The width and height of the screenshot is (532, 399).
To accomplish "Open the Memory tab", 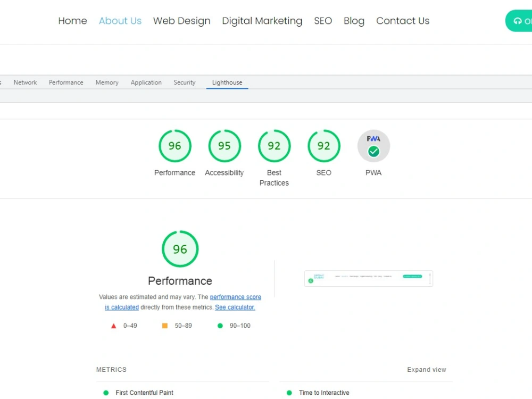I will (x=107, y=82).
